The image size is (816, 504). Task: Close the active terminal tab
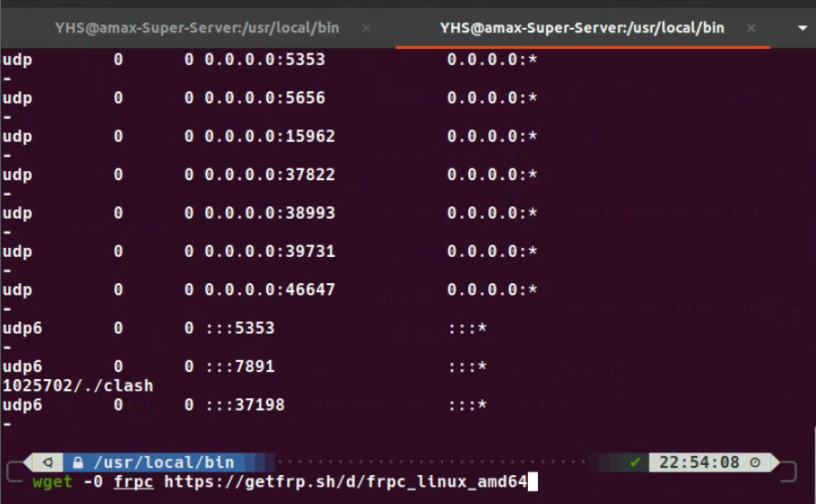[x=752, y=27]
